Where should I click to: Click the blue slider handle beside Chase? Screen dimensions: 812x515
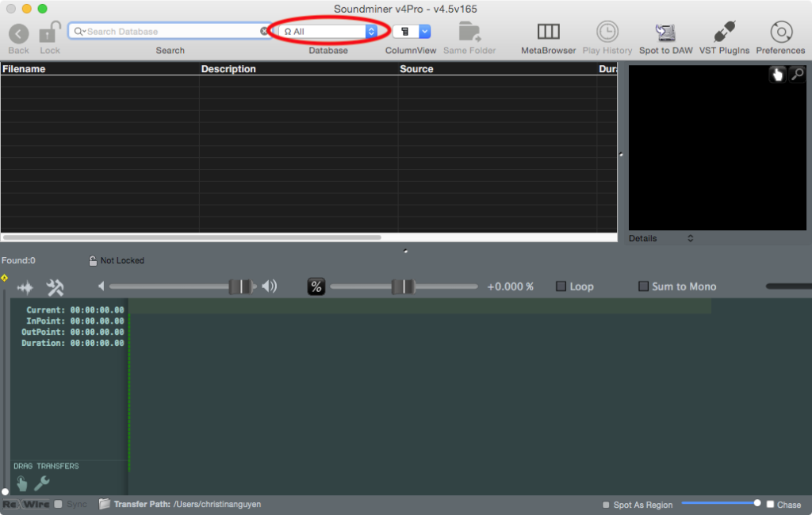tap(757, 502)
